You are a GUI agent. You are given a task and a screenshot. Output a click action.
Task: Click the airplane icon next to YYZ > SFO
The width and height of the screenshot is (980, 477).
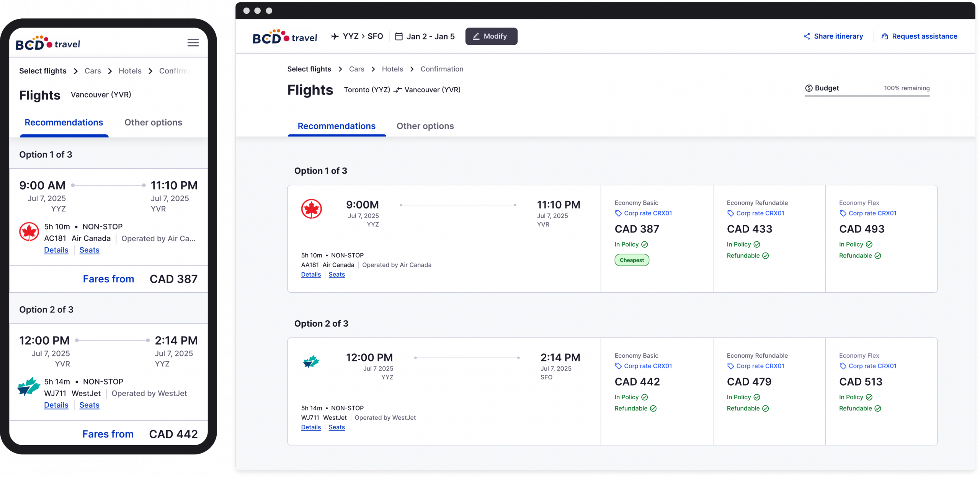[335, 36]
